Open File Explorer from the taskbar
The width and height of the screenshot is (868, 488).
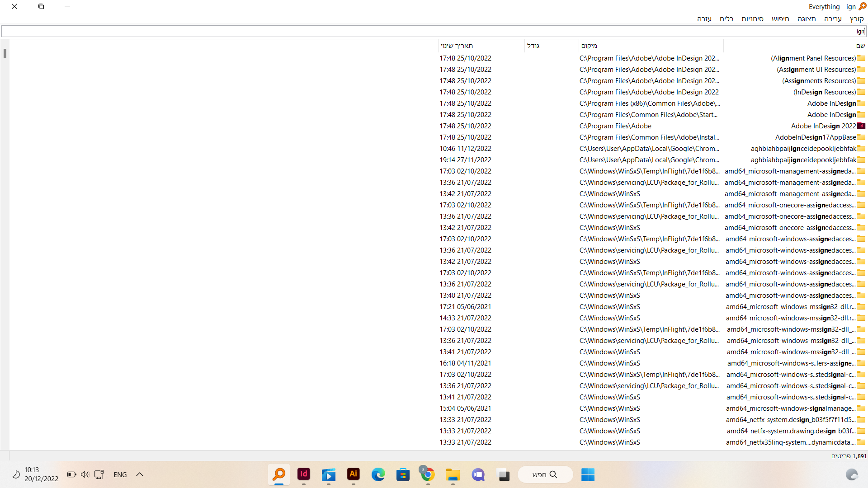pyautogui.click(x=453, y=474)
